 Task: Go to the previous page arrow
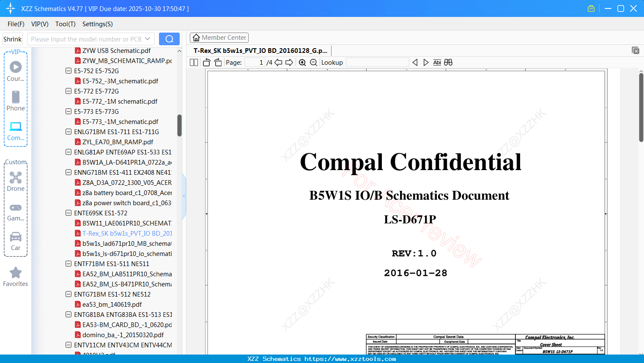278,62
